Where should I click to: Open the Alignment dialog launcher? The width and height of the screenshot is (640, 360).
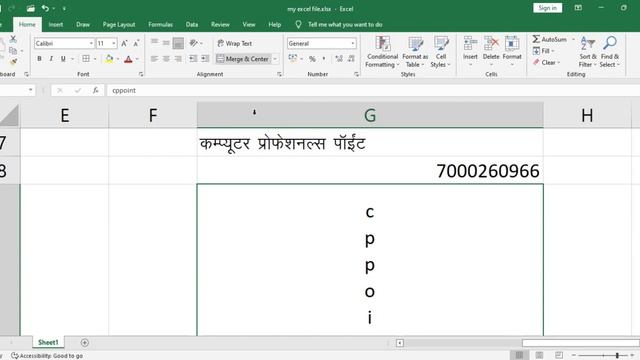coord(279,74)
